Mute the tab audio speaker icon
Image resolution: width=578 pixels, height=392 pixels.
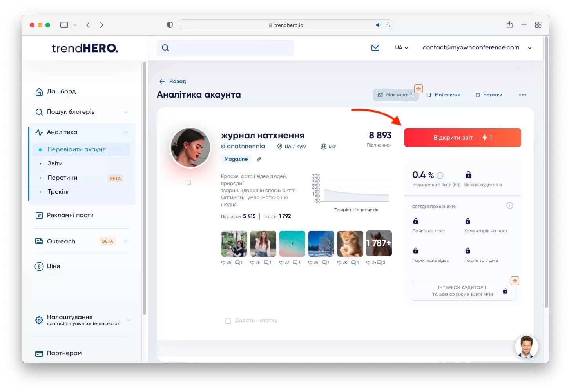tap(378, 25)
